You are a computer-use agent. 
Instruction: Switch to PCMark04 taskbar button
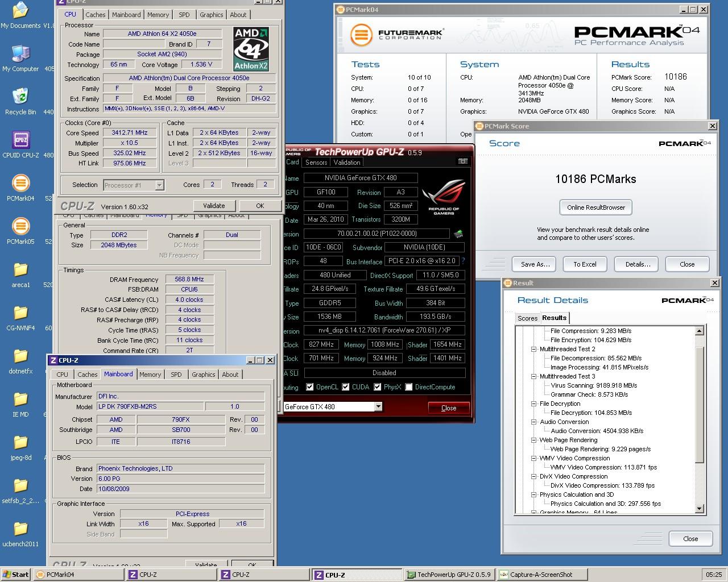(78, 575)
